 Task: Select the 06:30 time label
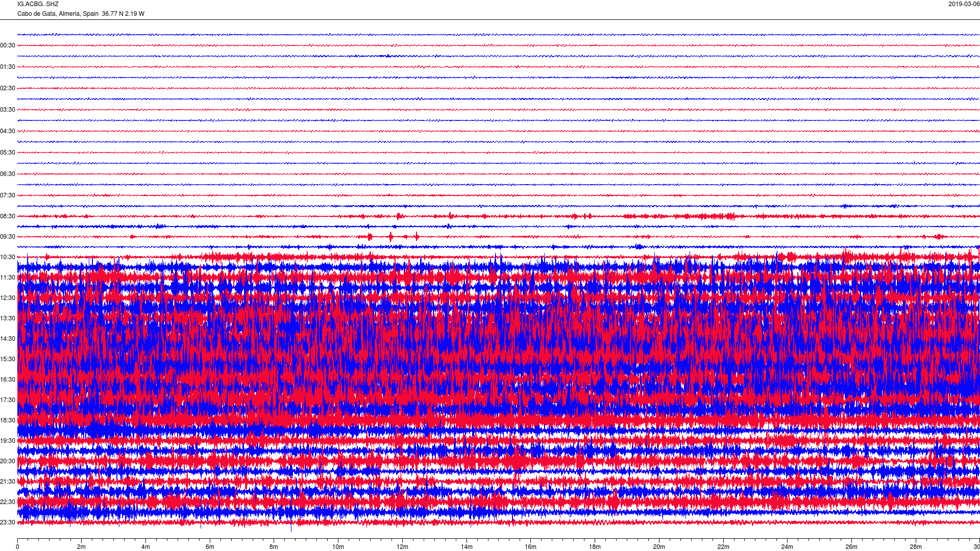click(x=8, y=174)
